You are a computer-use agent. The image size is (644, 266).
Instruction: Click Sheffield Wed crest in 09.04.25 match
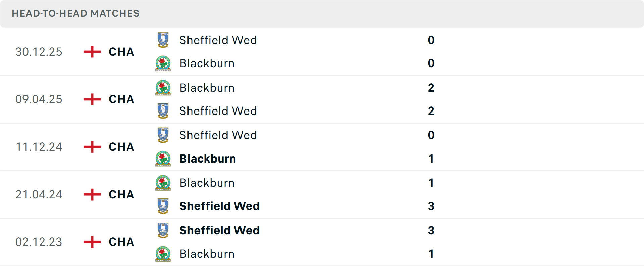click(163, 111)
